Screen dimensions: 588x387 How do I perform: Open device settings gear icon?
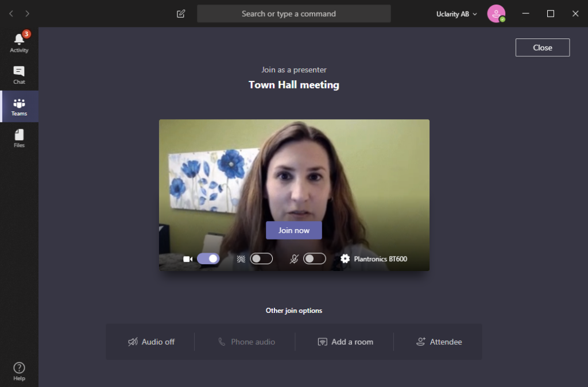pos(345,259)
